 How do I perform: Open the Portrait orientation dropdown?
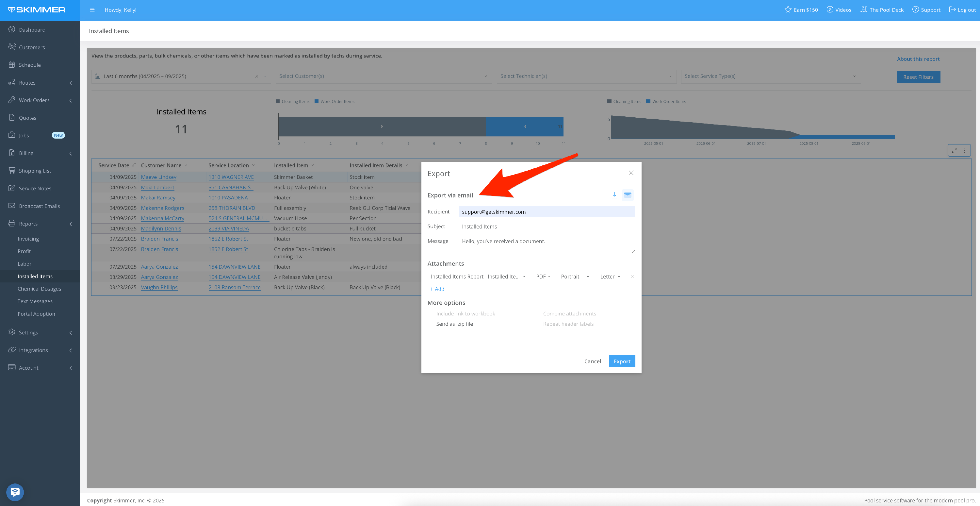pyautogui.click(x=575, y=277)
